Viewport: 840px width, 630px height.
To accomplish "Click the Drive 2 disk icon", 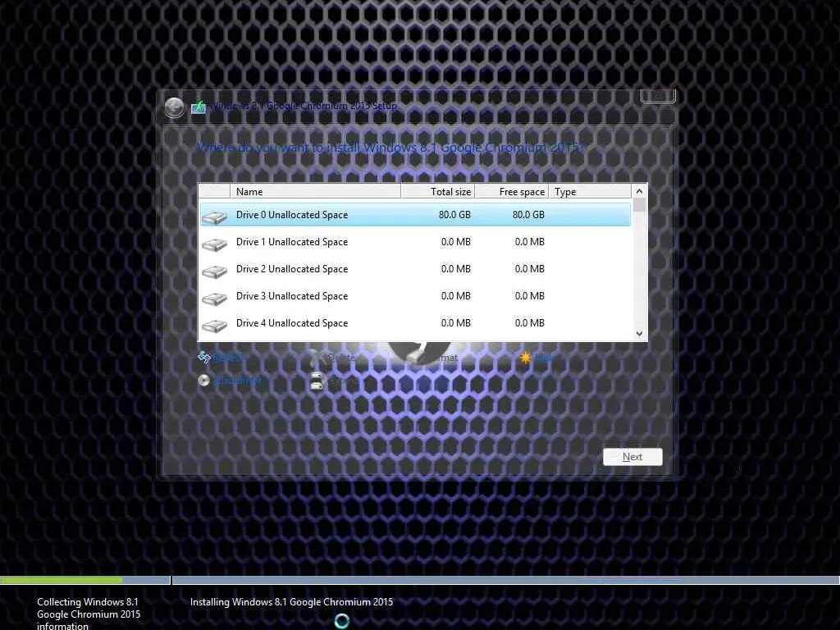I will coord(215,271).
